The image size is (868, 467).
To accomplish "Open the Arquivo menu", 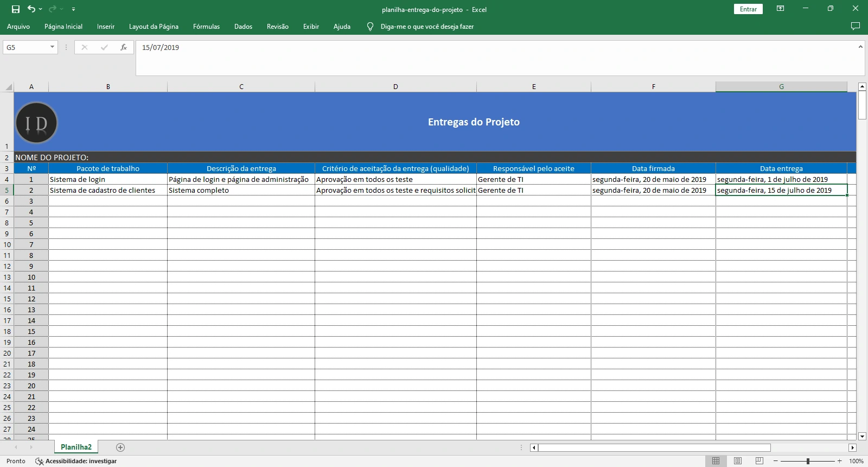I will [x=18, y=26].
